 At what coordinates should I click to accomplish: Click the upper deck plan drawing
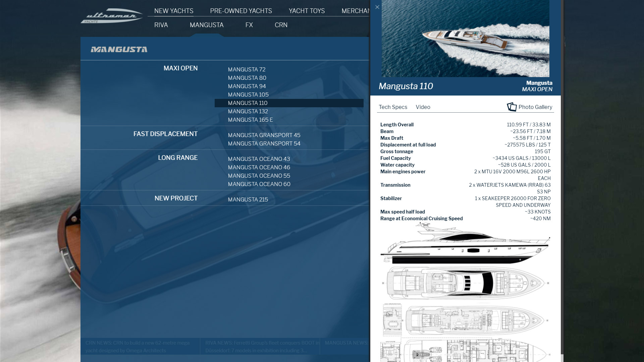coord(465,283)
